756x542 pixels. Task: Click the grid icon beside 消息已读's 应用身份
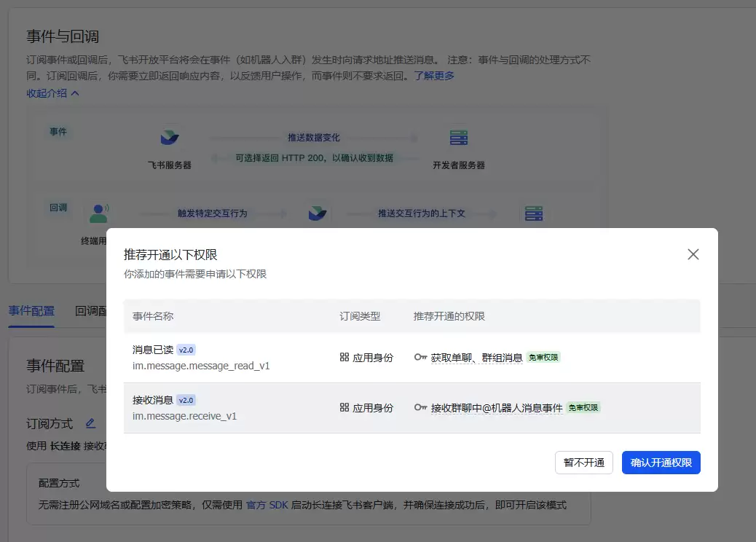click(x=344, y=357)
